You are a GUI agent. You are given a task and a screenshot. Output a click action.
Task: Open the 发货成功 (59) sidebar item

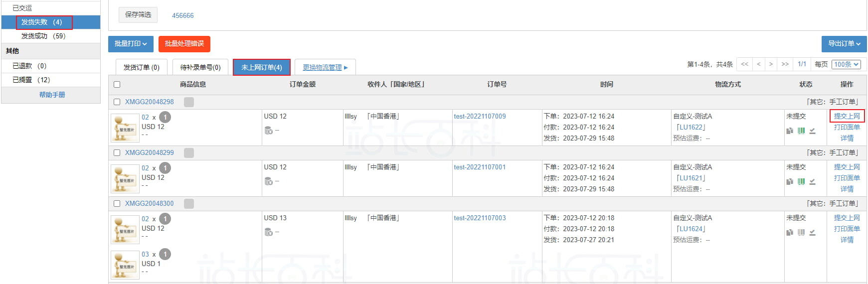pos(43,36)
